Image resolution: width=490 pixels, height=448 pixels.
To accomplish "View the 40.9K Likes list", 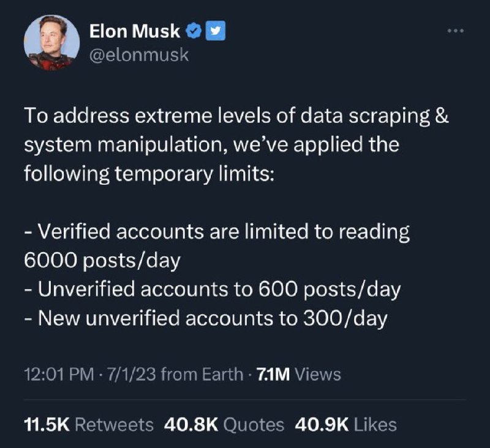I will (345, 424).
